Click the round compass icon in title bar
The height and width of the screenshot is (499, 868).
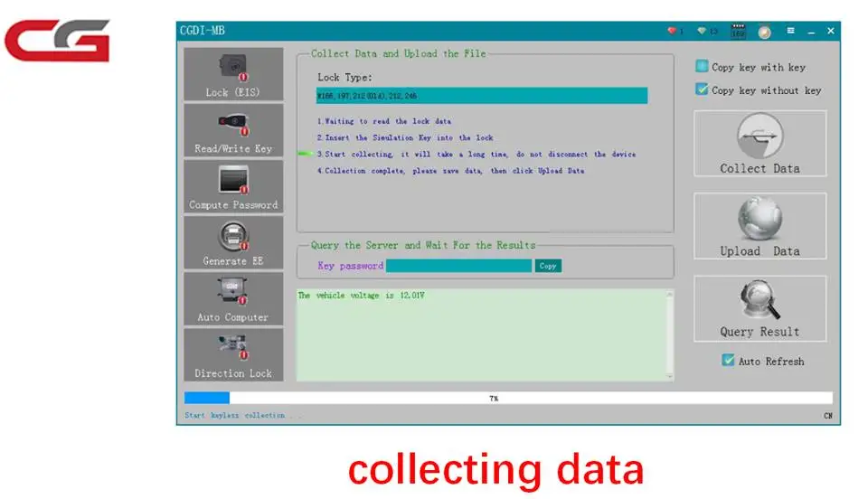click(765, 32)
